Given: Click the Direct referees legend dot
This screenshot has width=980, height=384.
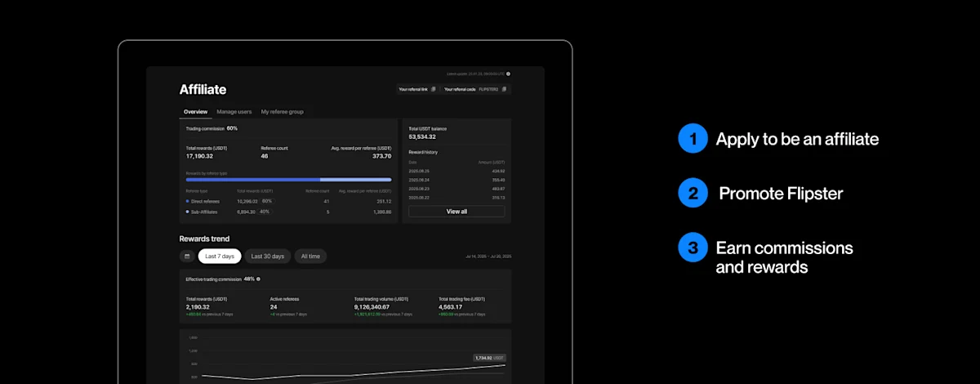Looking at the screenshot, I should [188, 201].
